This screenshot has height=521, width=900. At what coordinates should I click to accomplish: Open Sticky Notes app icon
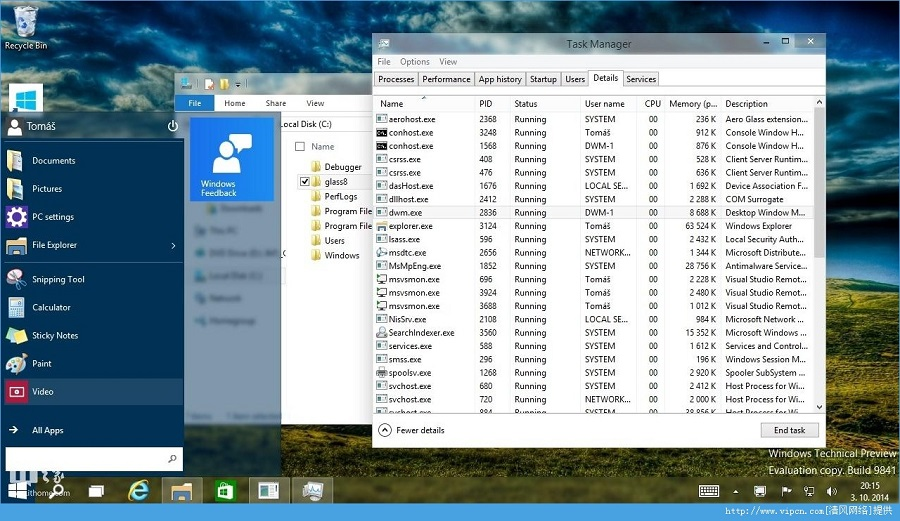point(17,336)
